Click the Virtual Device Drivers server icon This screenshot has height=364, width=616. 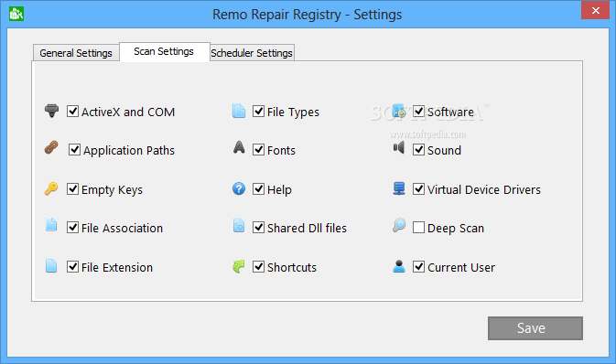pyautogui.click(x=399, y=188)
